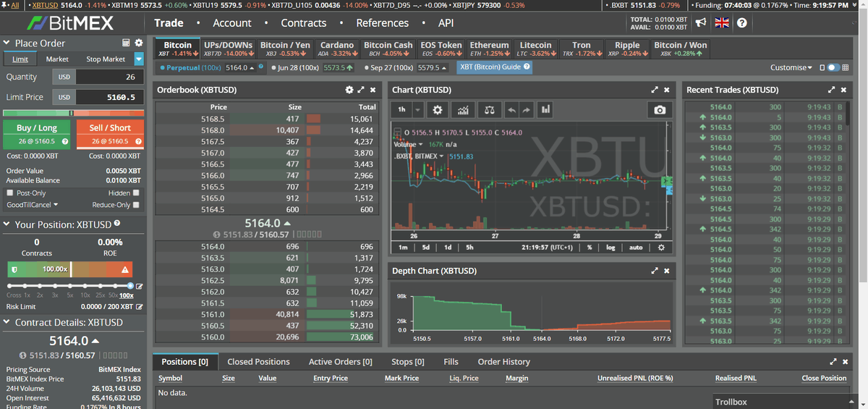This screenshot has width=868, height=409.
Task: Enable the Reduce-Only checkbox
Action: coord(136,205)
